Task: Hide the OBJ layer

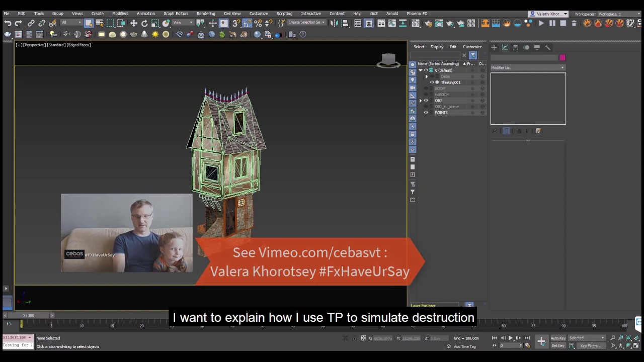Action: click(x=426, y=101)
